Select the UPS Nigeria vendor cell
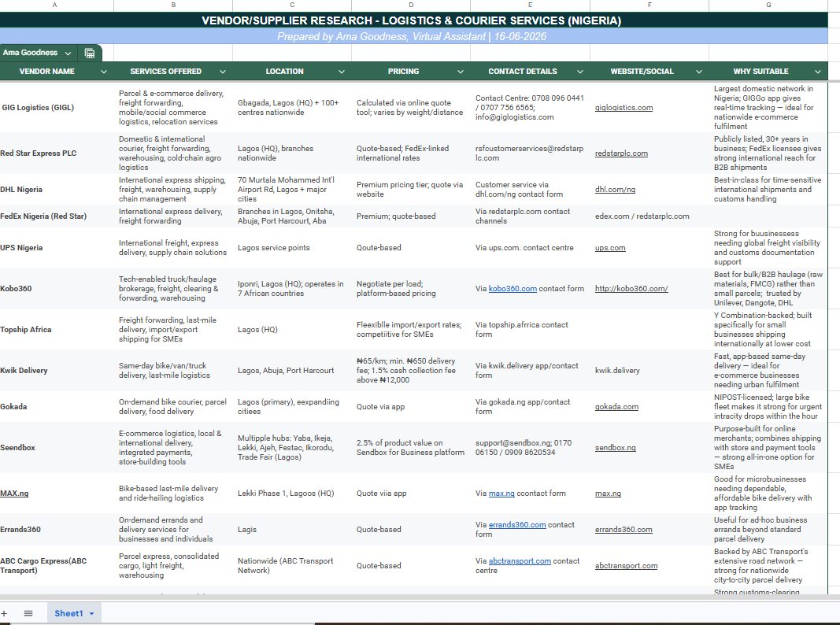 [57, 248]
